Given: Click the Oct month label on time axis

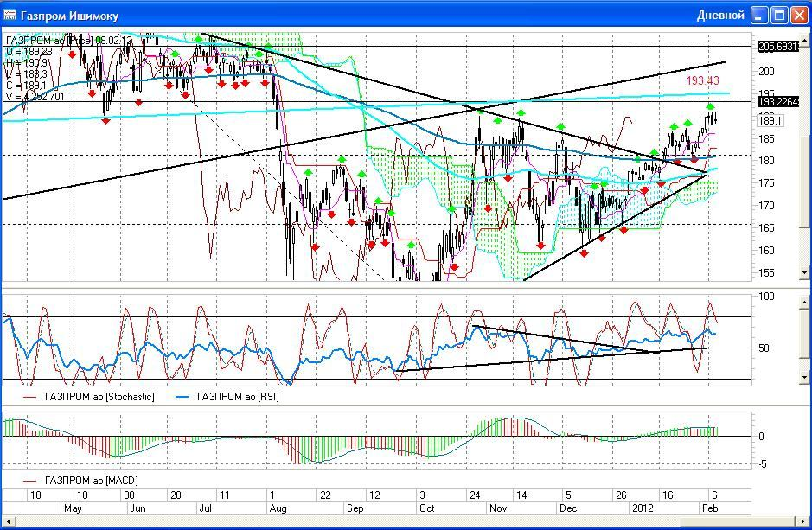Looking at the screenshot, I should (426, 508).
